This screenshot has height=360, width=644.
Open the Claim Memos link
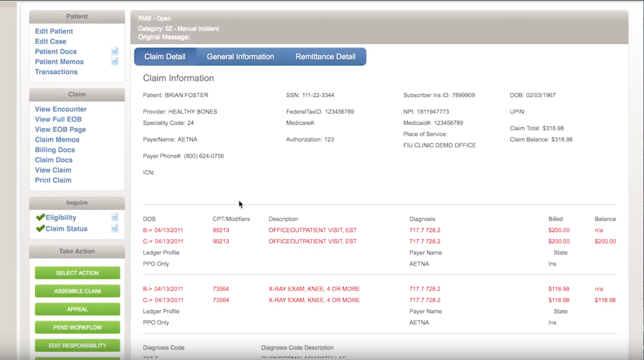57,140
